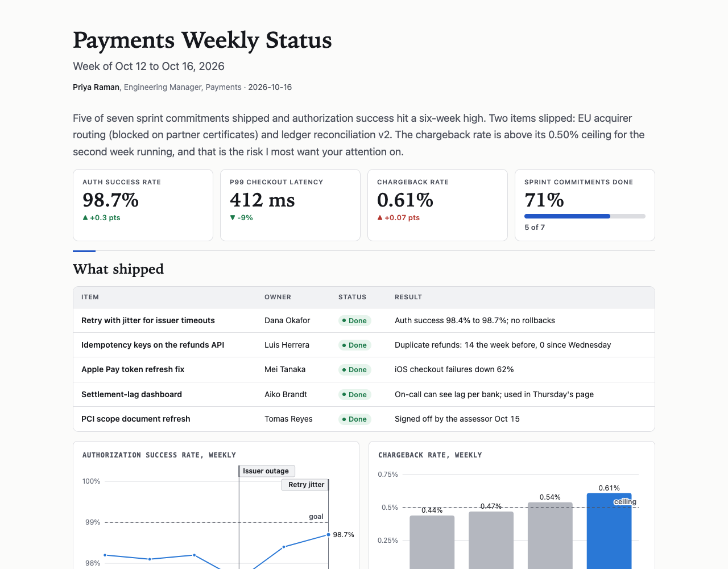Viewport: 728px width, 569px height.
Task: Click the 98.7% end data point
Action: pyautogui.click(x=328, y=534)
